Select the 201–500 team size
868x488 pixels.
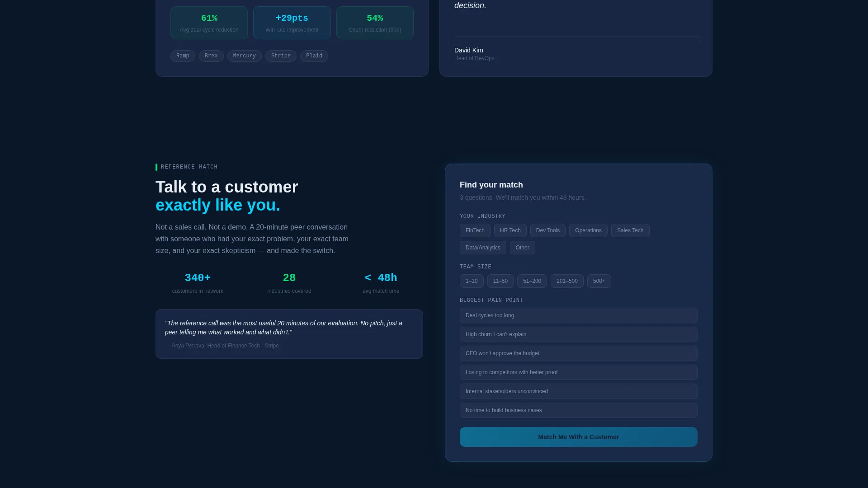click(x=567, y=281)
